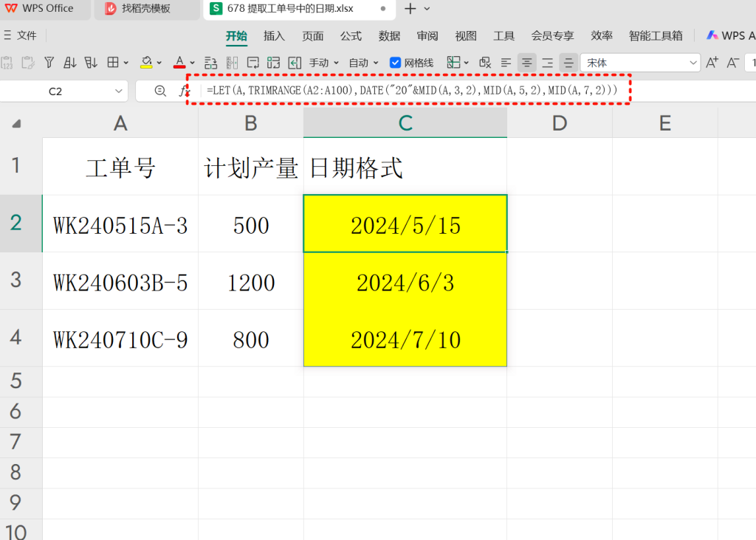Align text right icon
The image size is (756, 540).
[547, 63]
